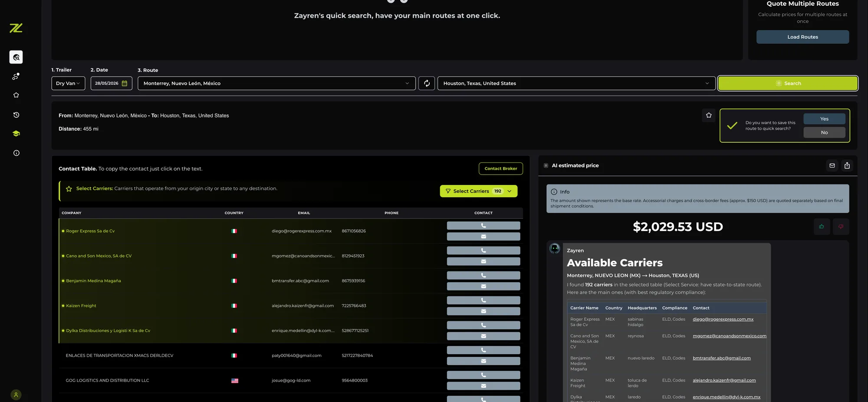Open the graduation cap learning icon
Viewport: 868px width, 402px height.
pos(16,134)
